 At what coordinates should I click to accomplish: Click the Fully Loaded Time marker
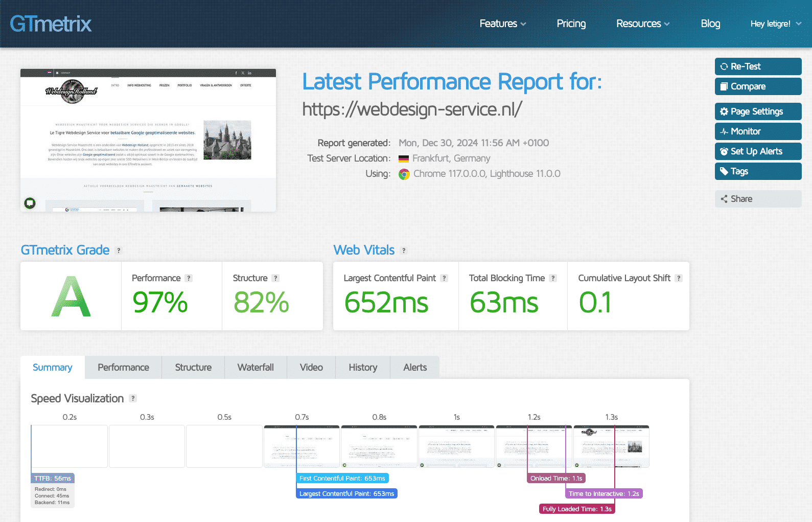tap(577, 509)
